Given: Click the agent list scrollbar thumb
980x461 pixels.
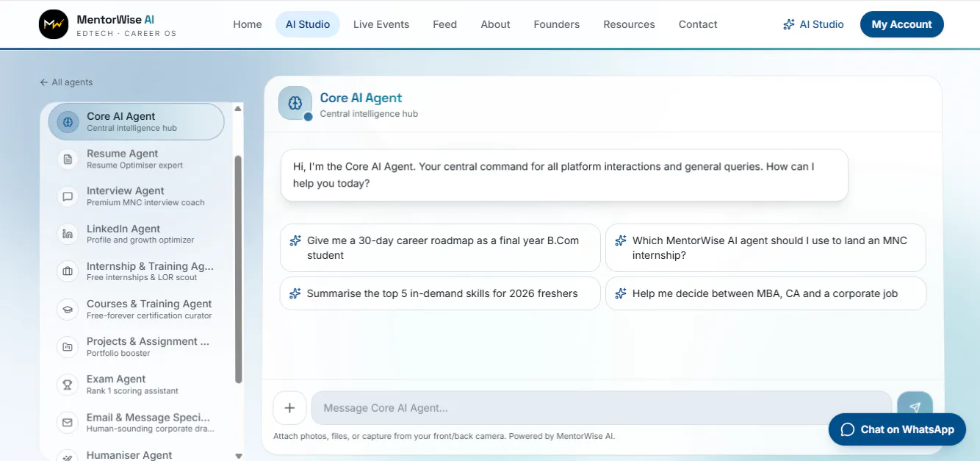Looking at the screenshot, I should [238, 269].
